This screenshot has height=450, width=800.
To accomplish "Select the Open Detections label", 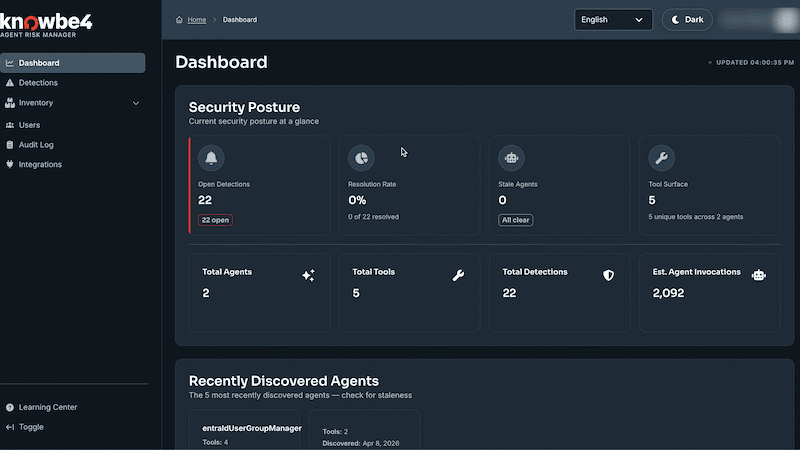I will tap(224, 184).
